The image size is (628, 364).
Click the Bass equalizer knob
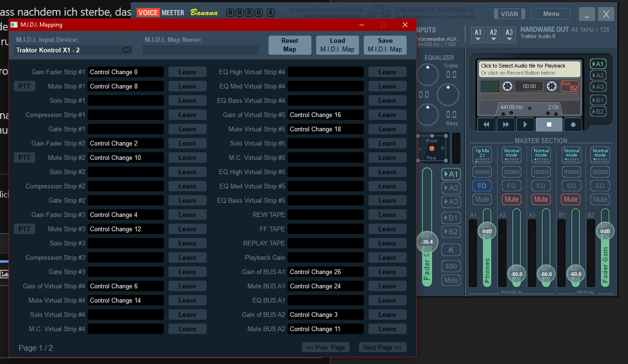[x=427, y=115]
